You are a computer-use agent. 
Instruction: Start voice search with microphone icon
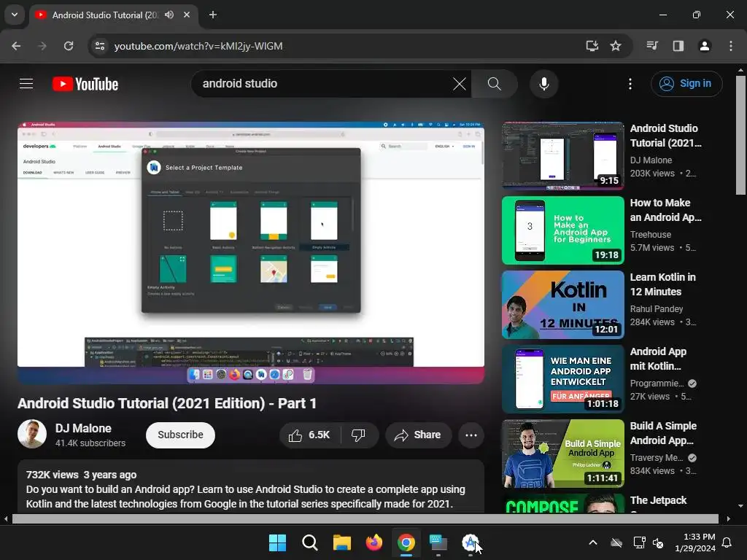[543, 84]
